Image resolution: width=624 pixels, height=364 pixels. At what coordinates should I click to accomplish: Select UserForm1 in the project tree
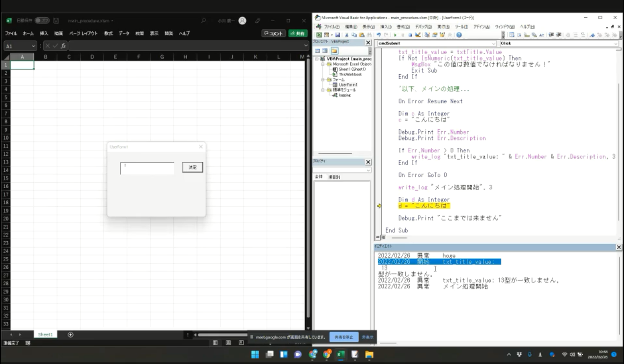pyautogui.click(x=347, y=85)
